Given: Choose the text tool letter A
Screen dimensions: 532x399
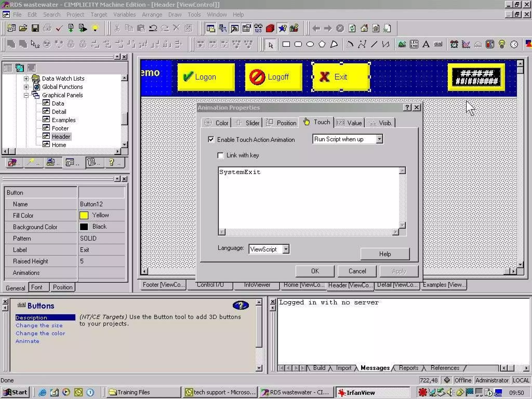Looking at the screenshot, I should click(x=426, y=44).
